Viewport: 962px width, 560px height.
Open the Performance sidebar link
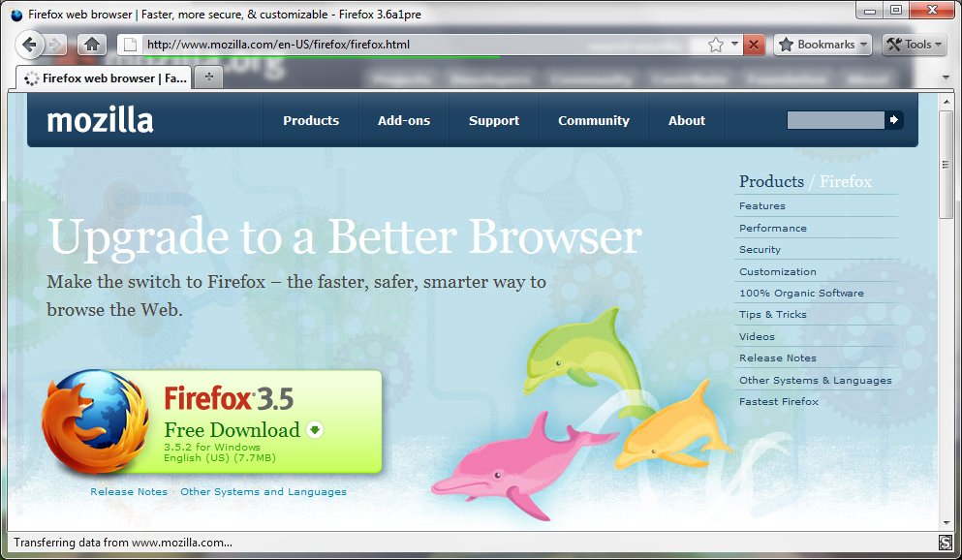click(x=772, y=229)
